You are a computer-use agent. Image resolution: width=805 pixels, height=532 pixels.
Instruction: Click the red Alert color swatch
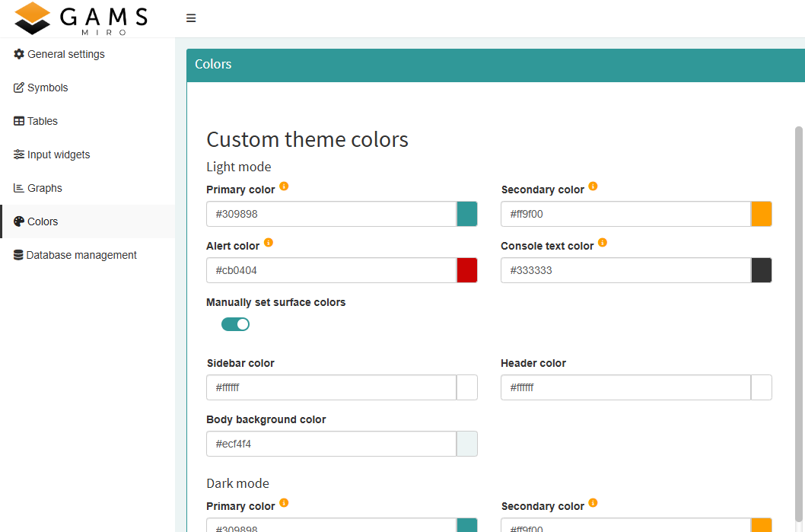click(467, 270)
